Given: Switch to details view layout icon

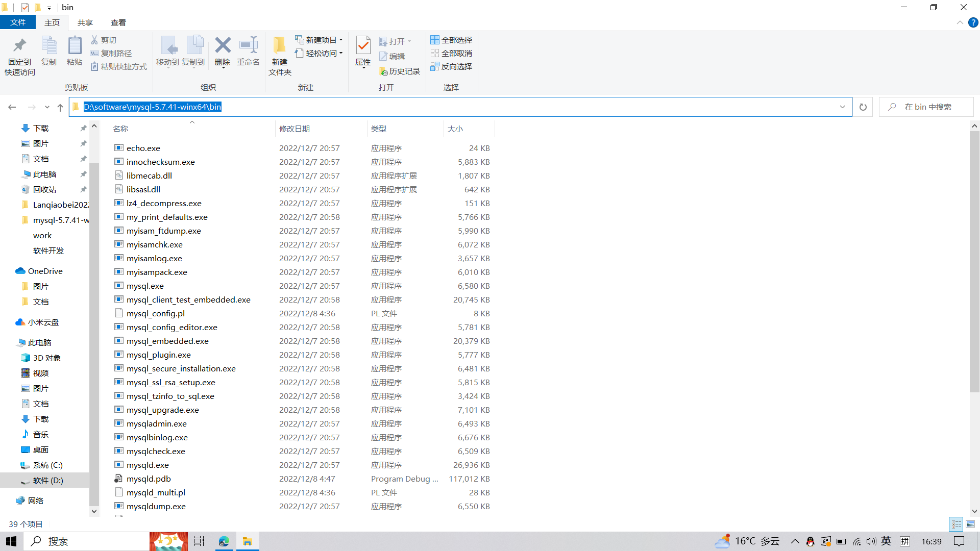Looking at the screenshot, I should click(957, 524).
